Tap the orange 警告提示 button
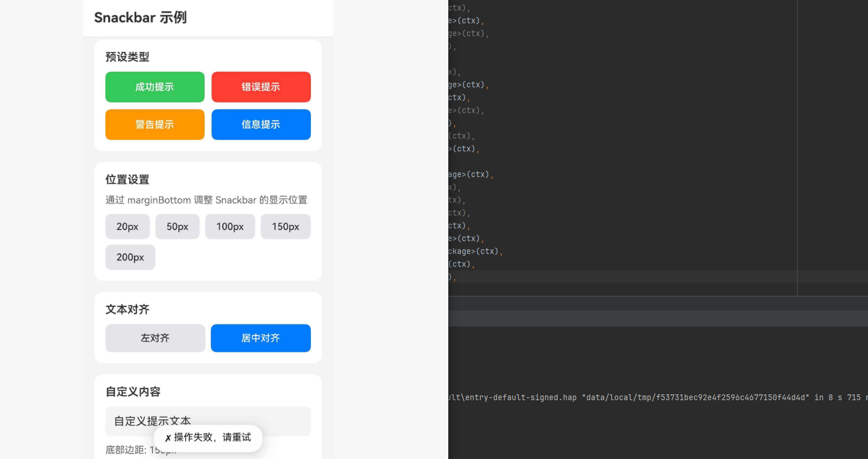The image size is (868, 459). (155, 125)
